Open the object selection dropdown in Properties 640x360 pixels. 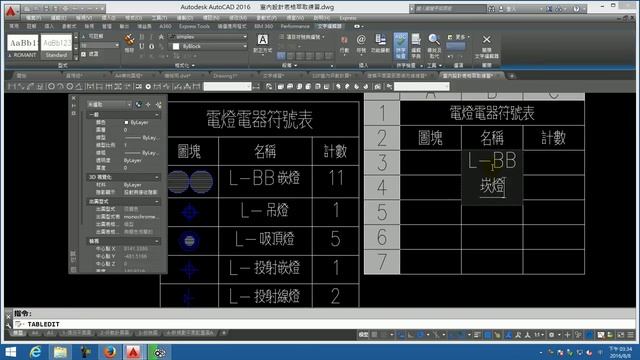(109, 105)
